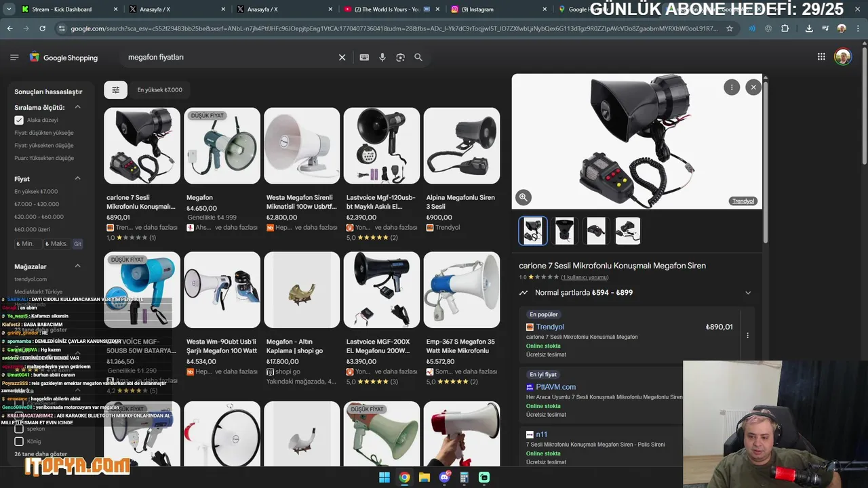Open the Google account avatar

(x=843, y=57)
